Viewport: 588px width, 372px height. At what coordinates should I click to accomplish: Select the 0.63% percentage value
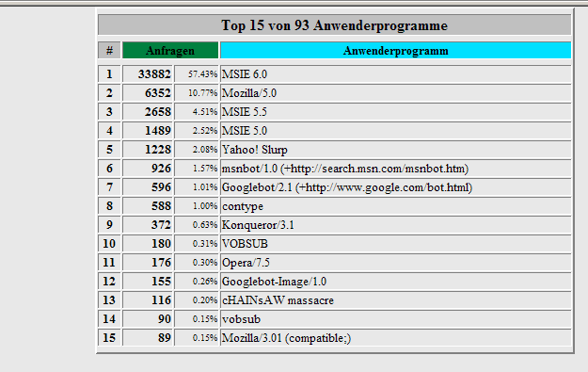pyautogui.click(x=205, y=224)
